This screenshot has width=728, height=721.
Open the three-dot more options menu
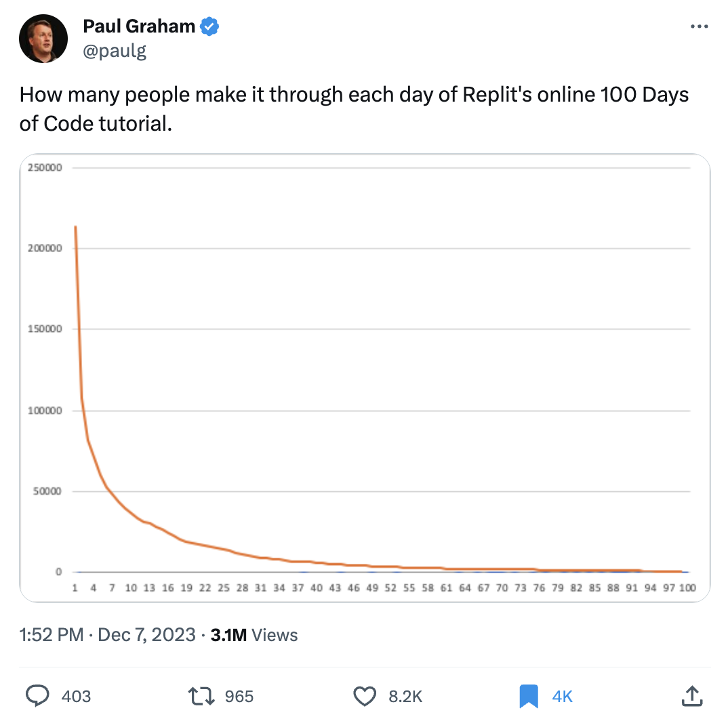pos(698,27)
